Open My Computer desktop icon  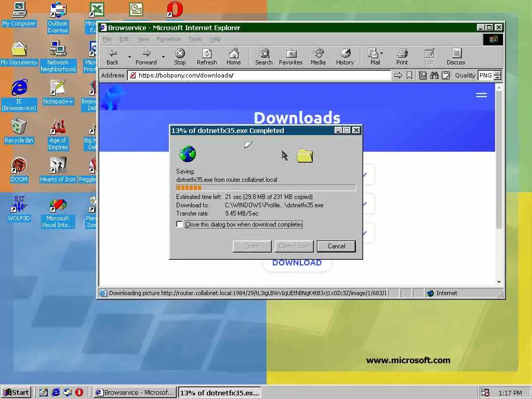pyautogui.click(x=19, y=14)
